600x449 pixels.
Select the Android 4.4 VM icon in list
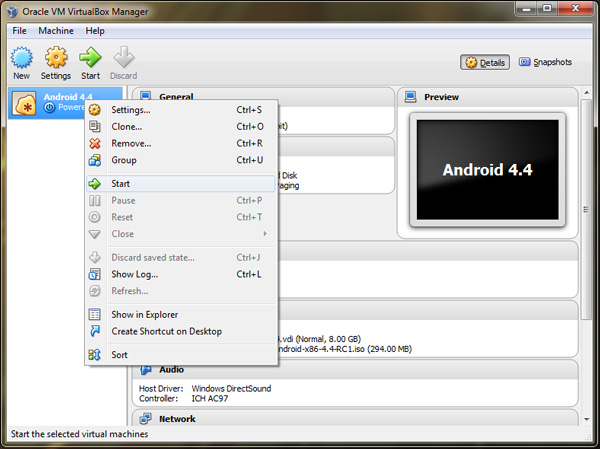coord(24,103)
